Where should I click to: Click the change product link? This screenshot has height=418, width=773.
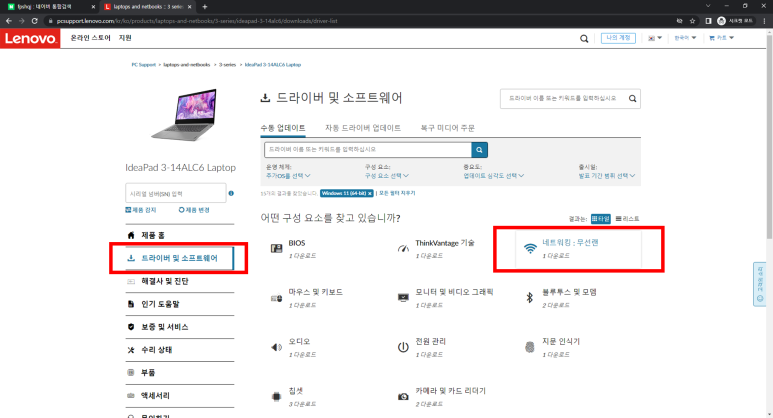pyautogui.click(x=194, y=210)
